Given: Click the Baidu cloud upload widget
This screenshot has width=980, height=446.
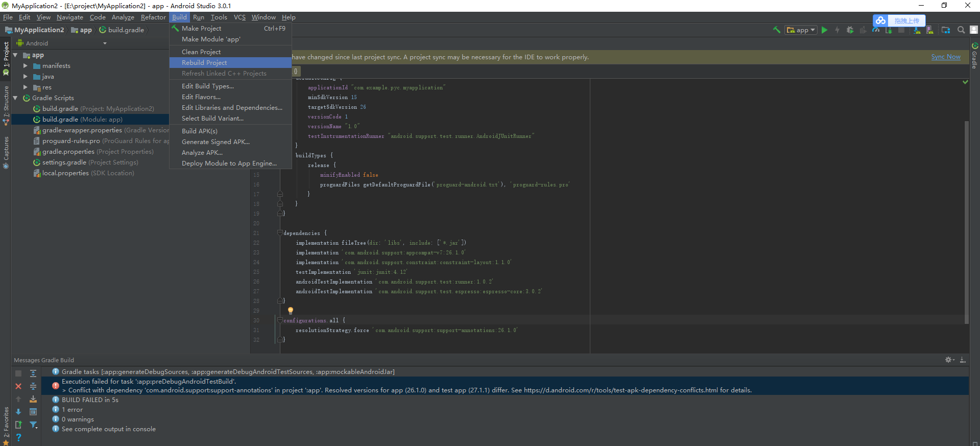Looking at the screenshot, I should click(x=899, y=20).
